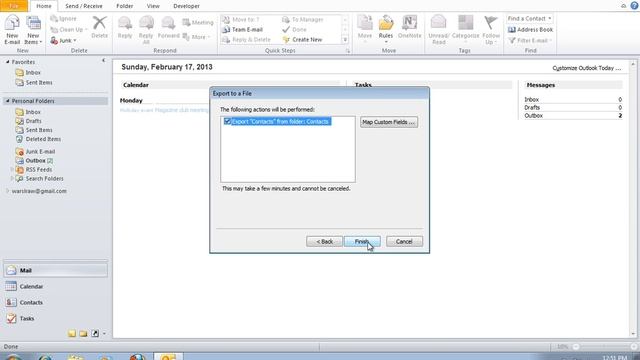Switch to the Send / Receive tab
Viewport: 640px width, 360px height.
click(84, 6)
